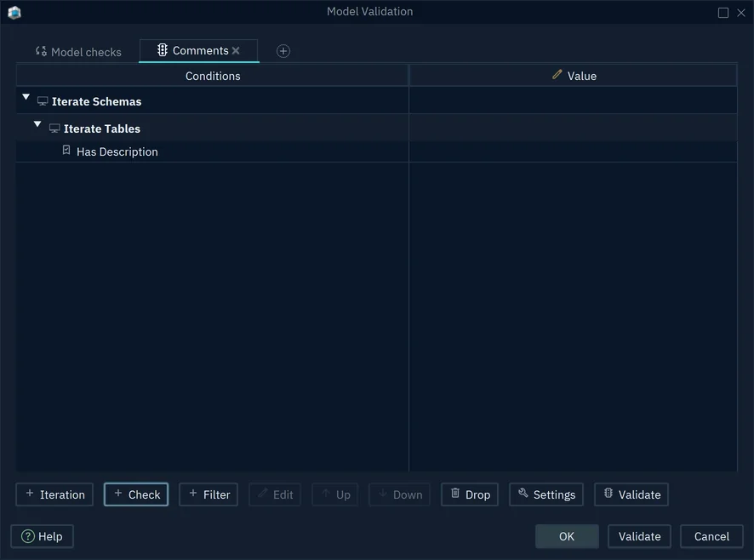Add a new Filter

pos(208,494)
